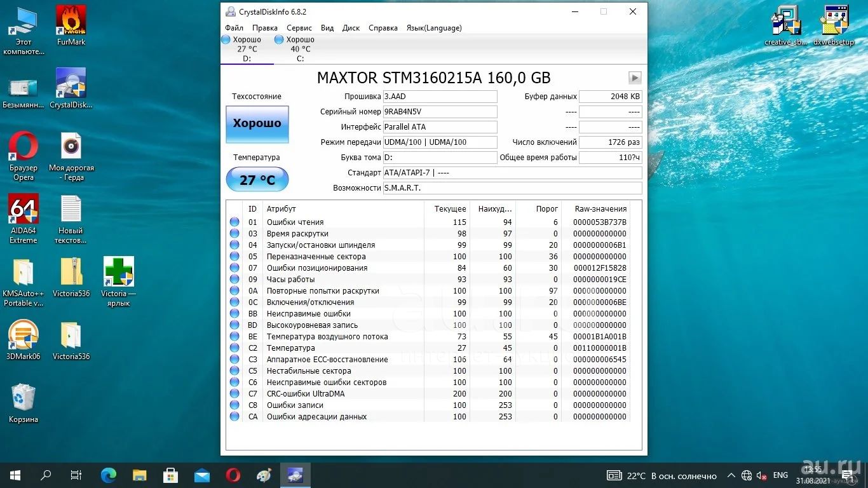
Task: Open Victoria — ярлык desktop shortcut
Action: 118,282
